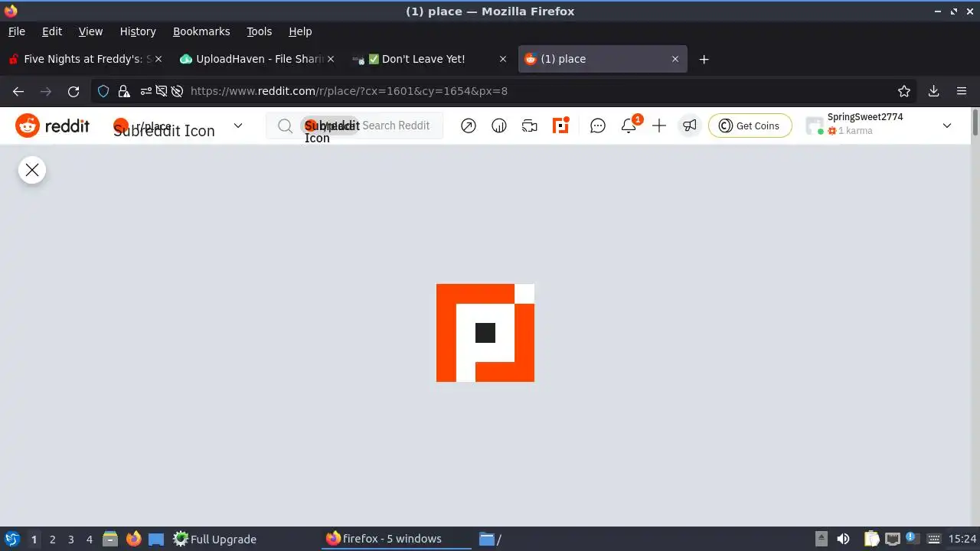Launch Firefox from taskbar quick launcher

tap(134, 539)
